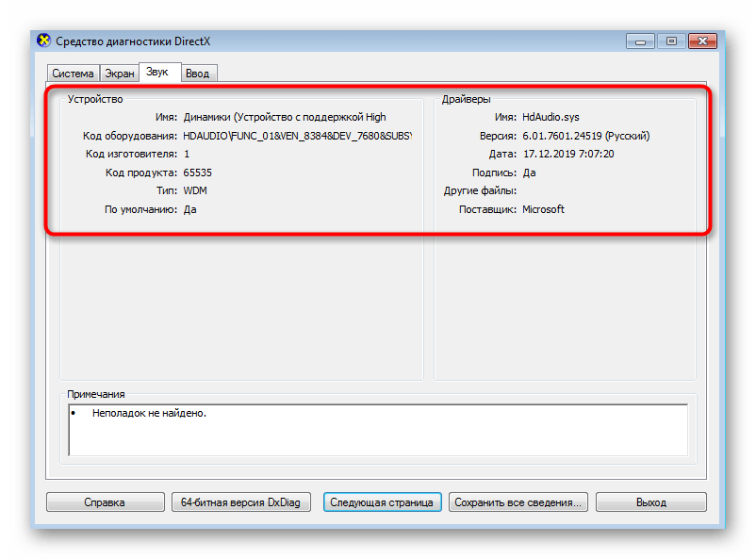Open the Ввод tab

pos(198,74)
